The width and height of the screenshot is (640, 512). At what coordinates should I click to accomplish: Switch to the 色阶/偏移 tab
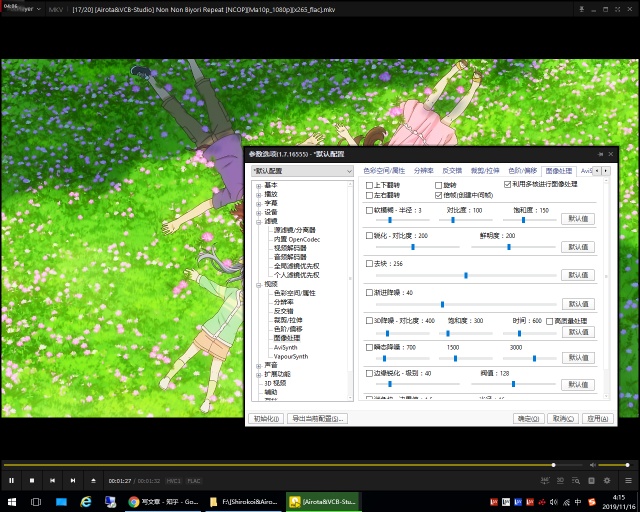(x=522, y=171)
